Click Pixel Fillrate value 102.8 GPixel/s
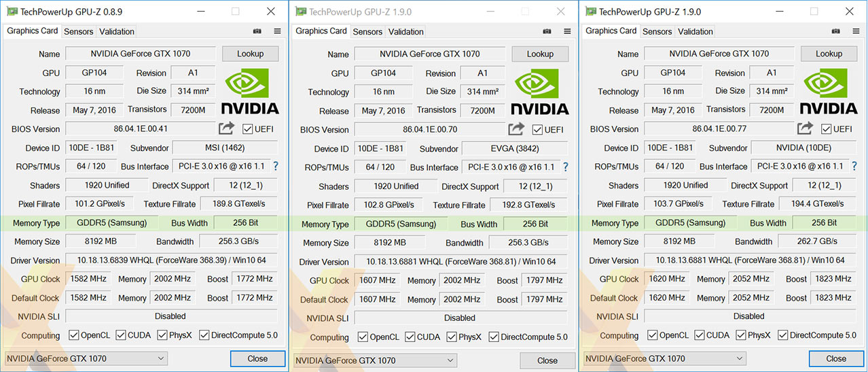The image size is (868, 372). 389,205
